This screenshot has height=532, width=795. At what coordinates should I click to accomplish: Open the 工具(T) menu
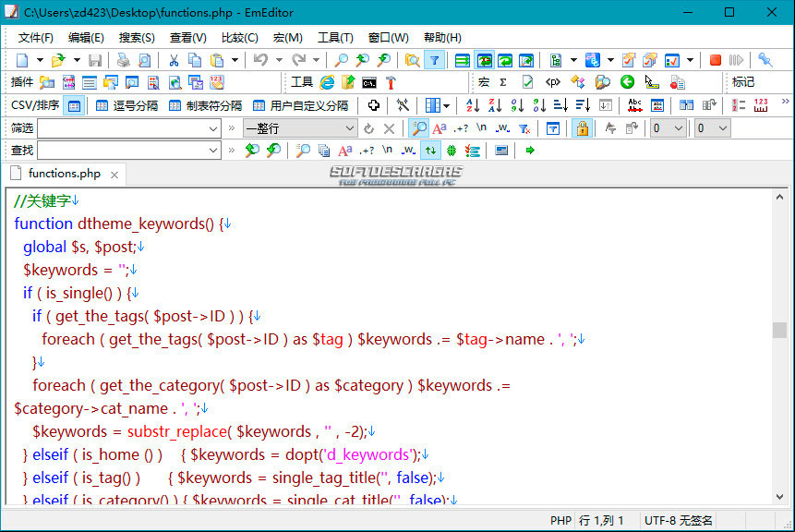(x=335, y=38)
